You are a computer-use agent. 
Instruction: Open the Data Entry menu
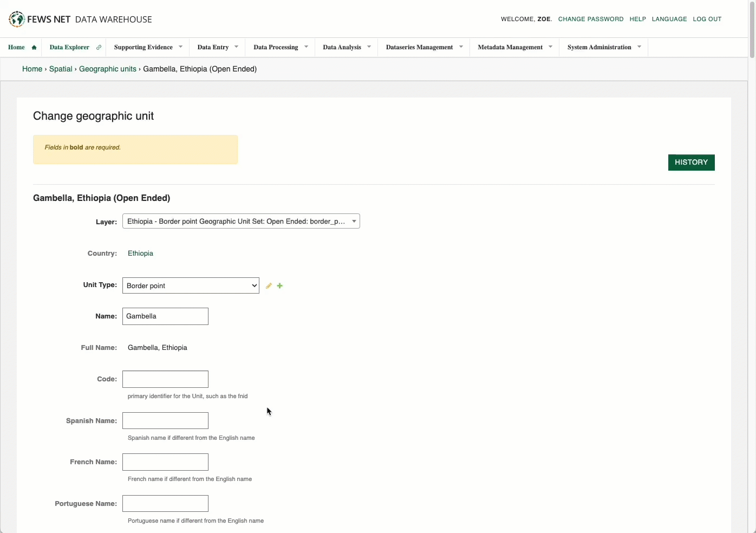pos(217,48)
